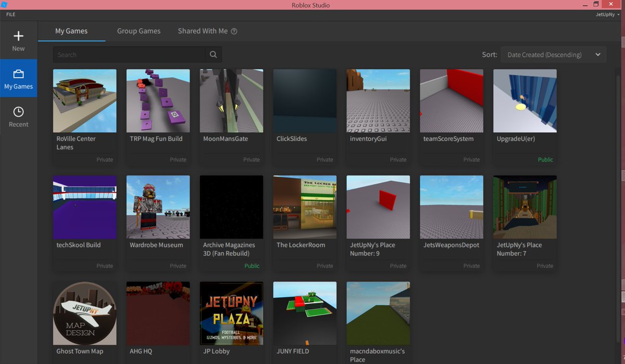Viewport: 625px width, 364px height.
Task: Click inside the Search field
Action: click(130, 54)
